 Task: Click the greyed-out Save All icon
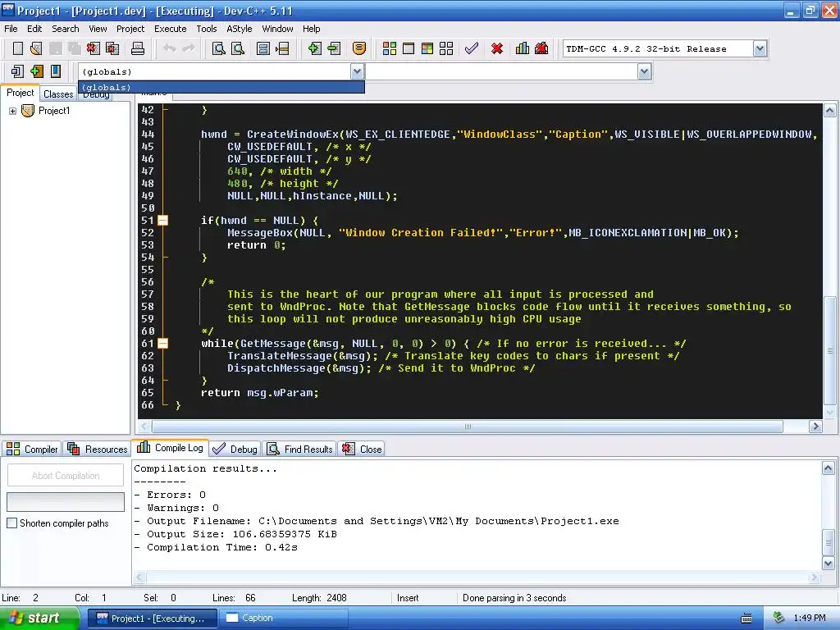pos(74,48)
